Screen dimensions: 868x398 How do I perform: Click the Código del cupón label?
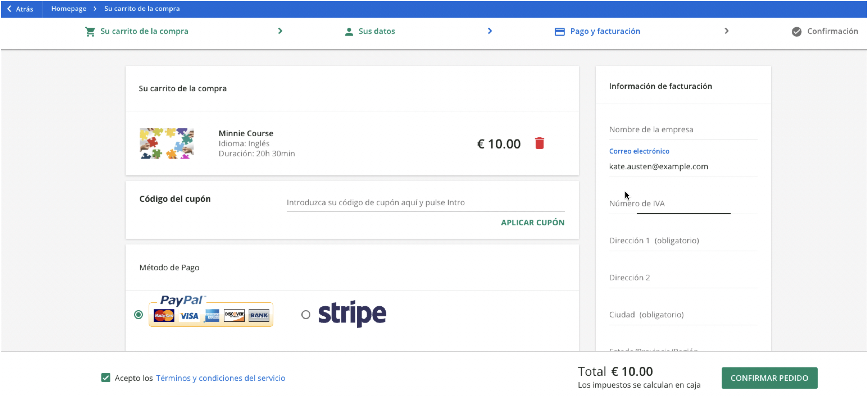[175, 199]
